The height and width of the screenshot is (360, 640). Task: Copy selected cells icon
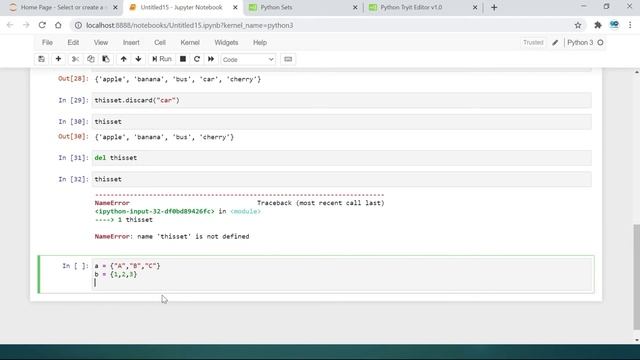[91, 59]
